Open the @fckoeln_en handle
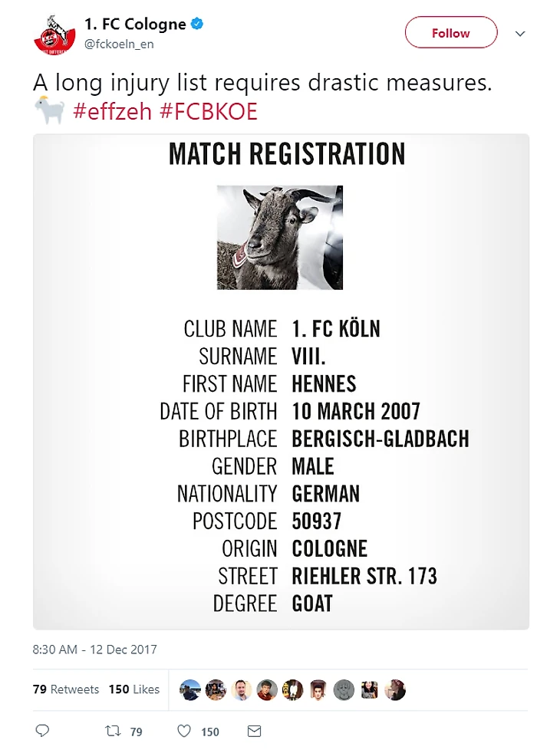Image resolution: width=560 pixels, height=750 pixels. 119,44
